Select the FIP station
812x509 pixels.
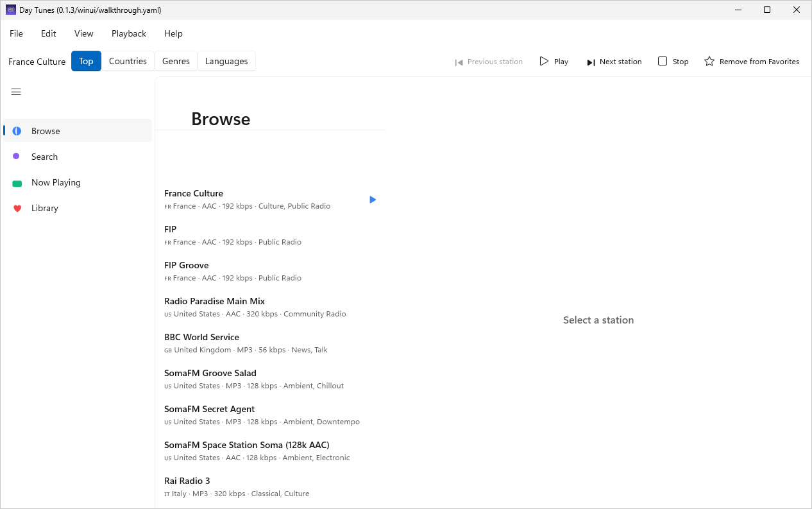coord(271,236)
